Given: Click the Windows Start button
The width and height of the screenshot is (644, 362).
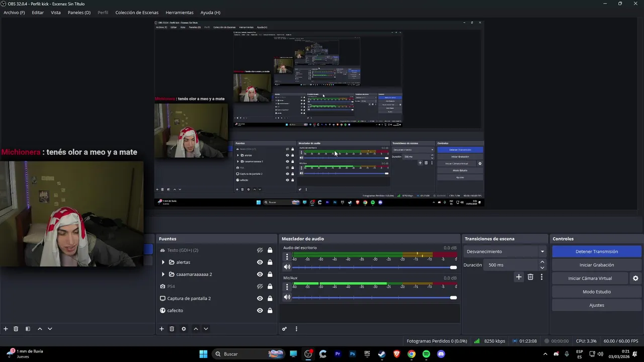Looking at the screenshot, I should click(x=203, y=354).
